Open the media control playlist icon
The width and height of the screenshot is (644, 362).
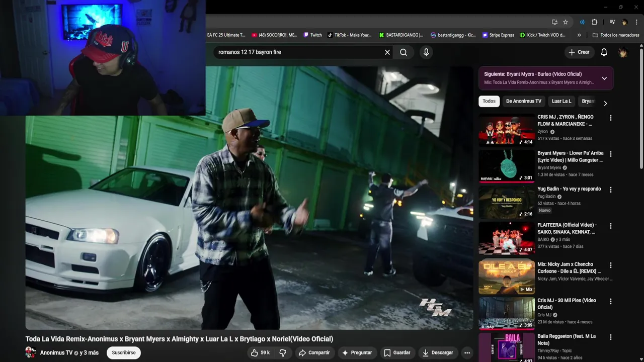click(612, 22)
